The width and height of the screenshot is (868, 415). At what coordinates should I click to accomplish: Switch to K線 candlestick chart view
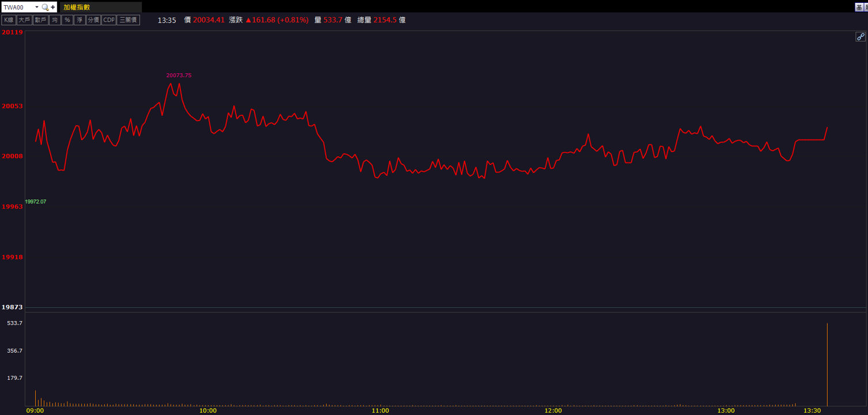(x=9, y=20)
